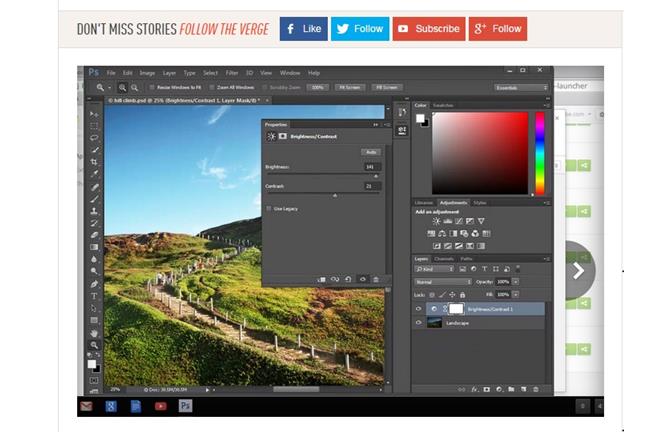Open the File menu

pos(111,73)
